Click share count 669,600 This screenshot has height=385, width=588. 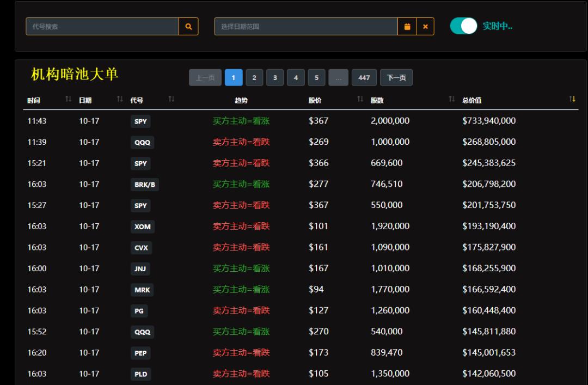pos(387,163)
